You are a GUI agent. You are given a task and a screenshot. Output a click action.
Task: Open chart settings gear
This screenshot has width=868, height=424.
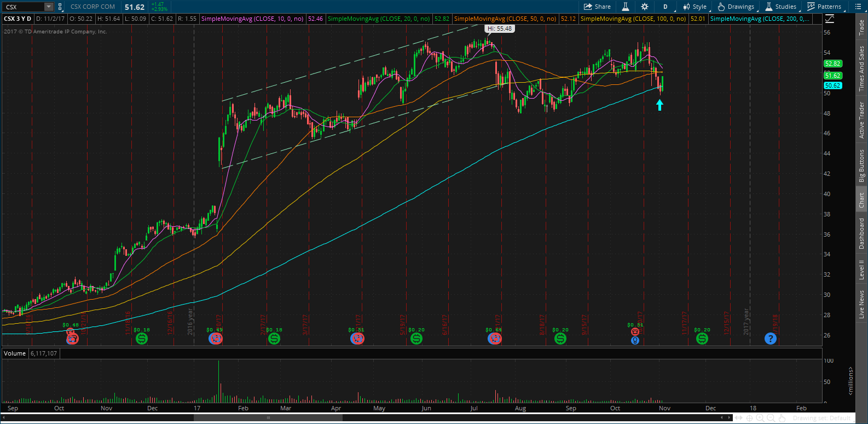[645, 7]
